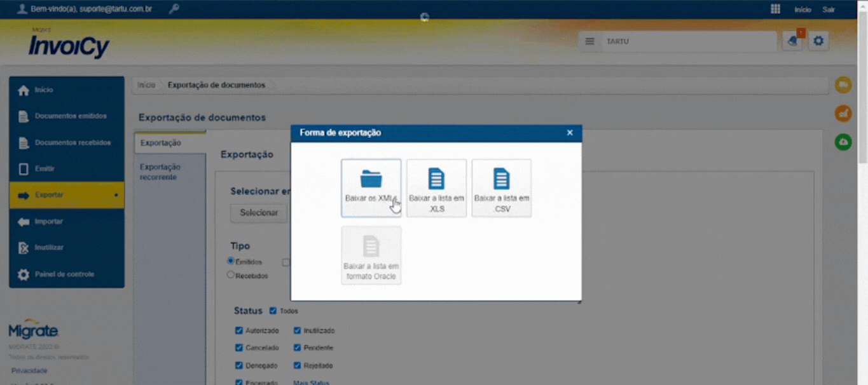Viewport: 868px width, 385px height.
Task: Open the TARTU company selector dropdown
Action: tap(677, 41)
